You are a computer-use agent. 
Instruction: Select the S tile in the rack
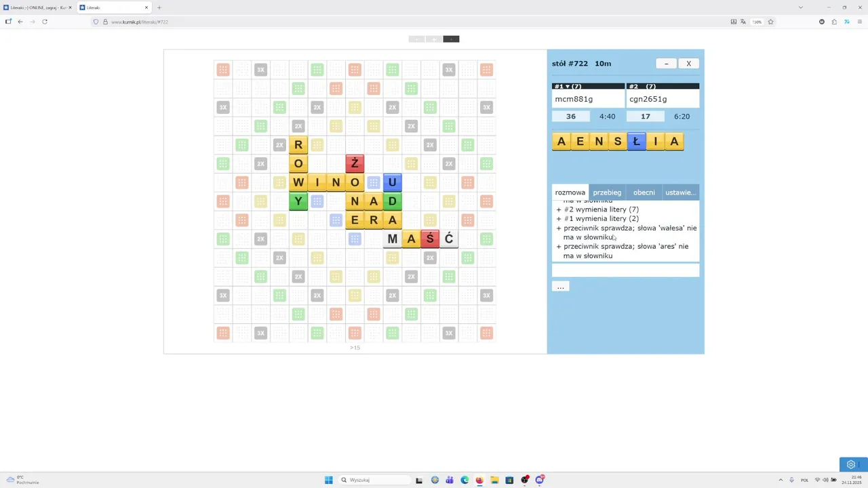[618, 142]
